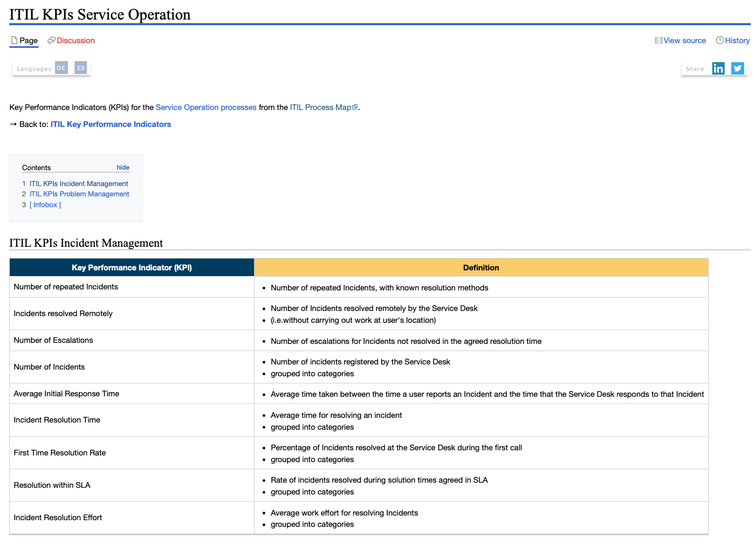The width and height of the screenshot is (756, 550).
Task: Click the Contents label
Action: (x=37, y=168)
